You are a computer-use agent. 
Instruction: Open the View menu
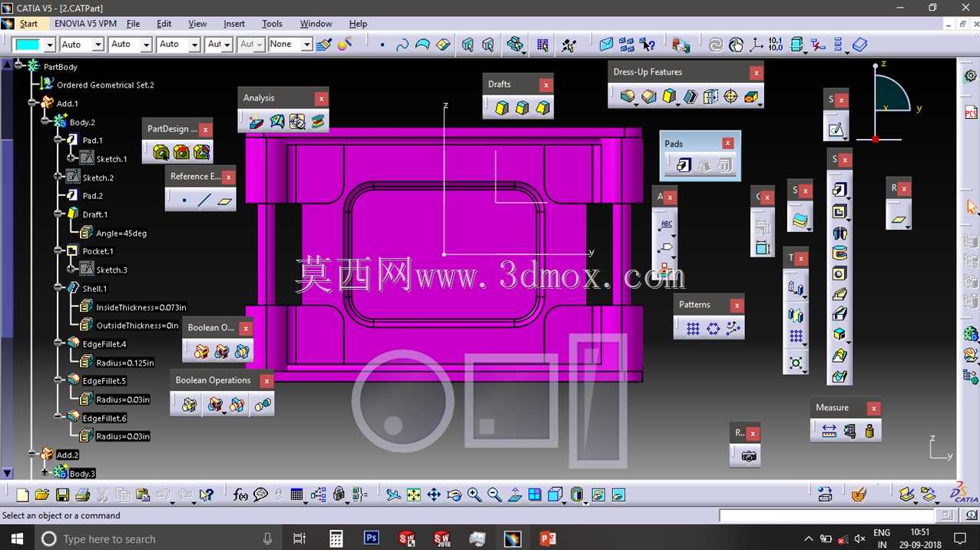(x=197, y=24)
